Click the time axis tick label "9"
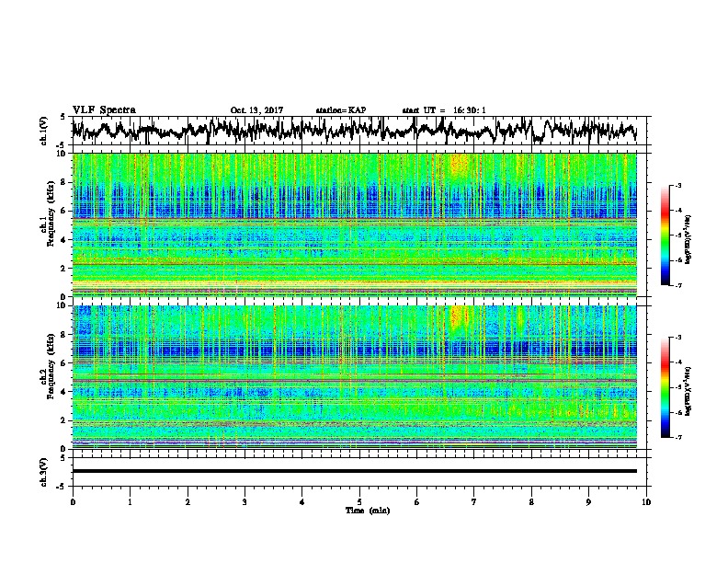The height and width of the screenshot is (563, 728). pos(588,501)
